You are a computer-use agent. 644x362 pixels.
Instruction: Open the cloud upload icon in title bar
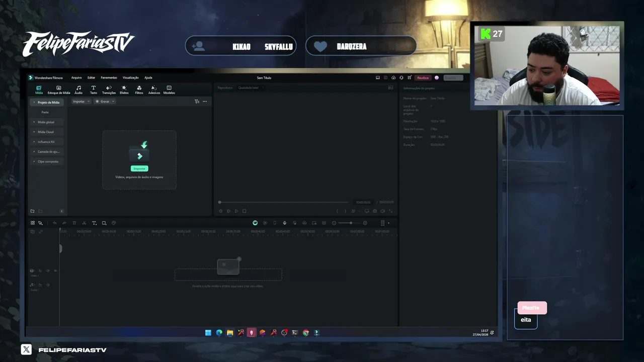point(393,77)
